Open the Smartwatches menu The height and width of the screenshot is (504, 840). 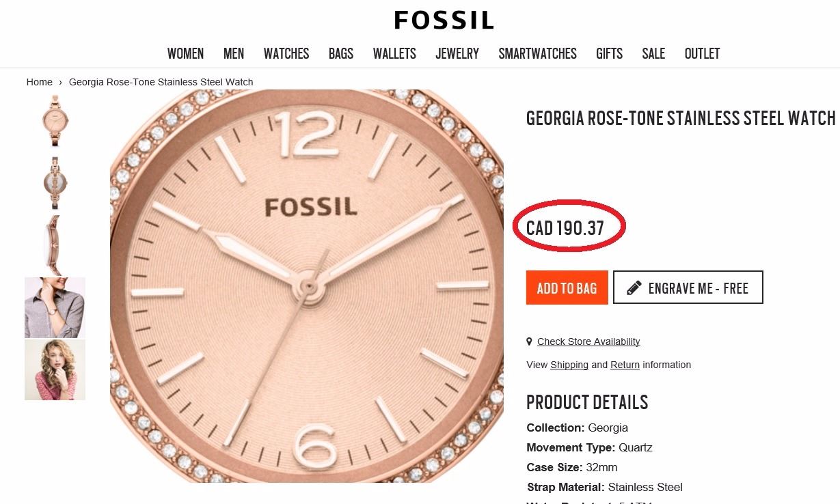pyautogui.click(x=537, y=53)
